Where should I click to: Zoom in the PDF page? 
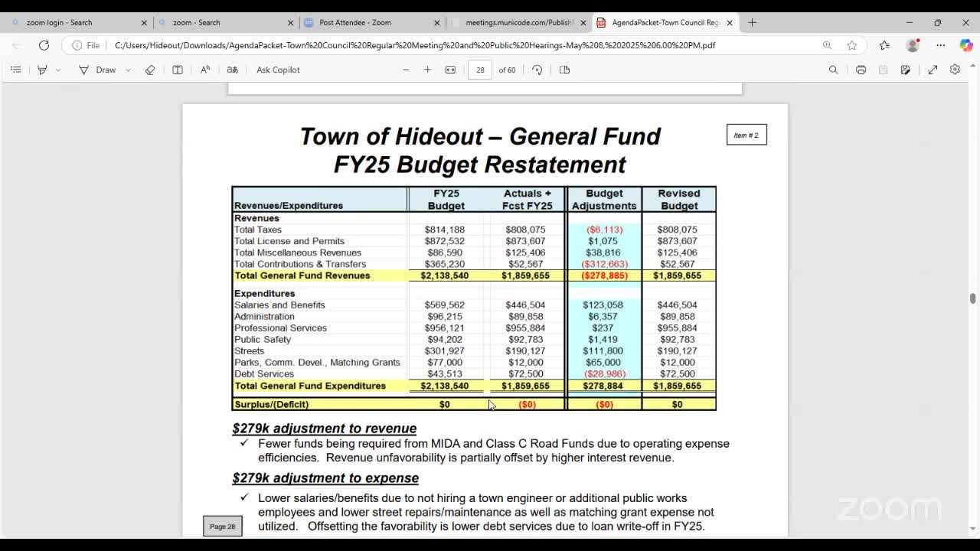(428, 70)
